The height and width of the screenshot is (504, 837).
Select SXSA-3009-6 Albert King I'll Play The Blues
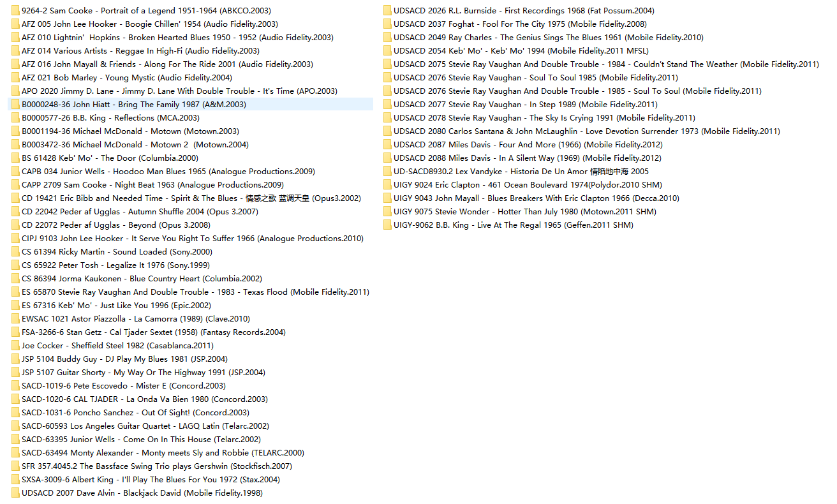[x=151, y=480]
